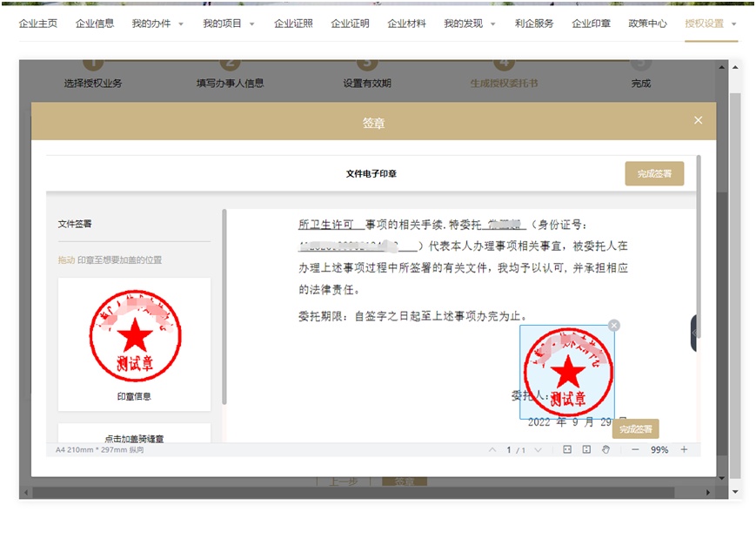Click 完成签署 below the placed seal
Viewport: 756px width, 539px height.
pos(635,429)
